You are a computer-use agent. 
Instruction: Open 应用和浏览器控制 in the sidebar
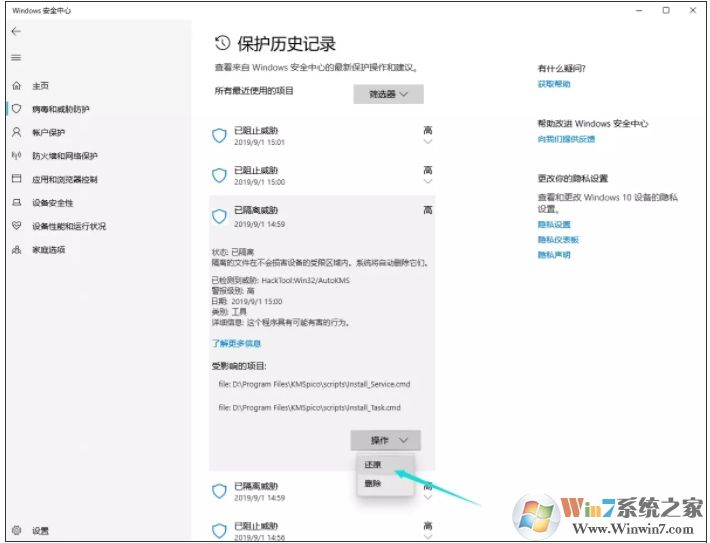pos(65,180)
